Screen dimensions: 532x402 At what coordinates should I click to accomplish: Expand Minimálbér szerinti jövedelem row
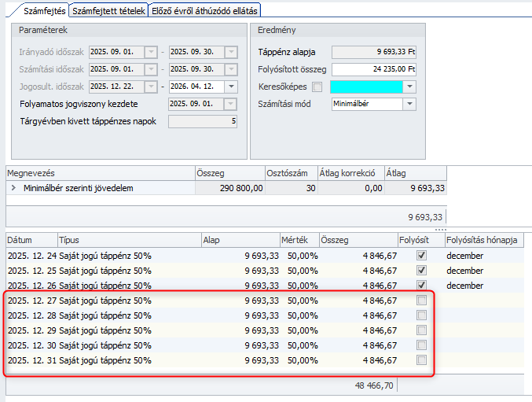13,189
